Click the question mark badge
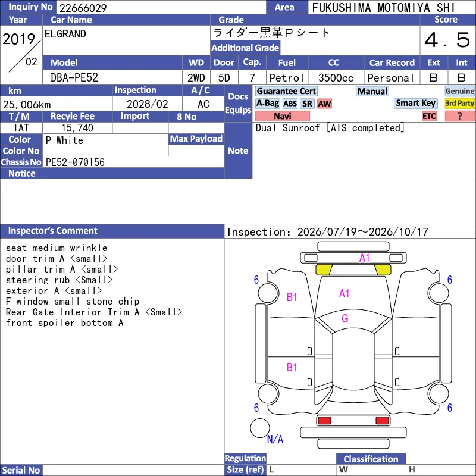Viewport: 476px width, 476px height. pos(459,116)
